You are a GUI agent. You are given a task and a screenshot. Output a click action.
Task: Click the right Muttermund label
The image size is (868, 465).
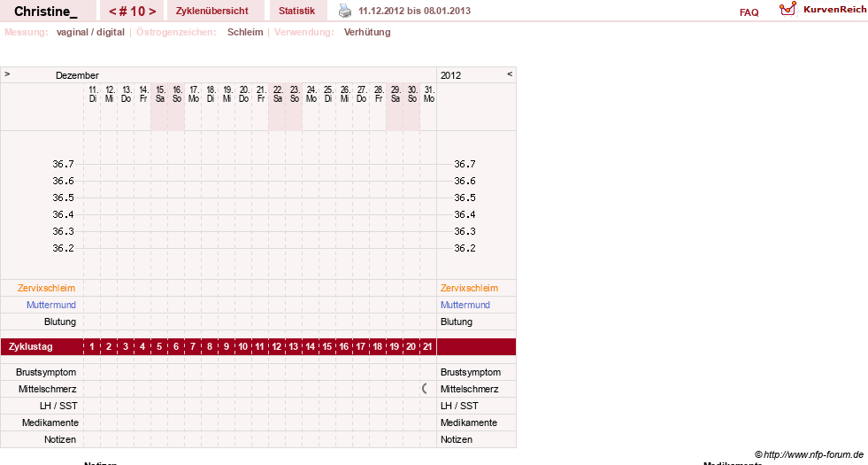coord(465,305)
